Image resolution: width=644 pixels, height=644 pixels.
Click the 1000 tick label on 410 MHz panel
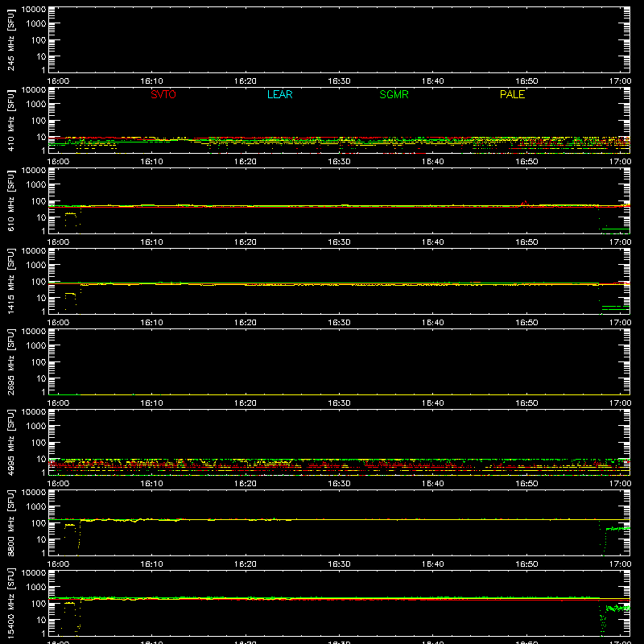36,105
